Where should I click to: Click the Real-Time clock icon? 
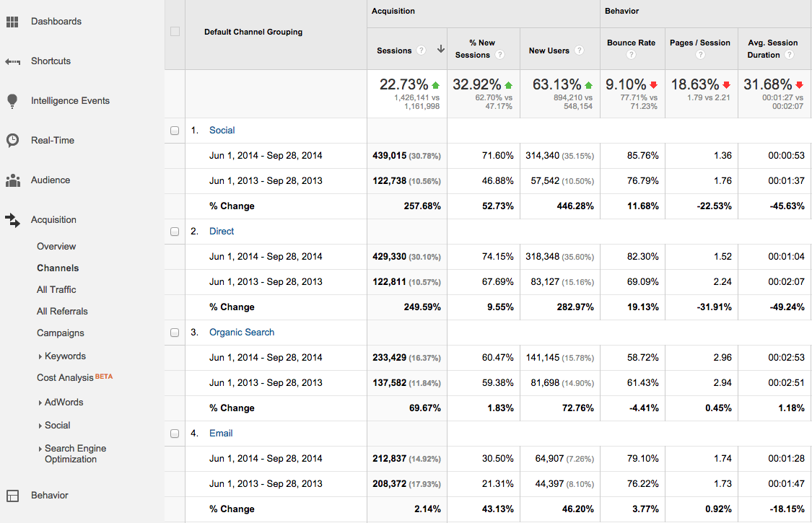[12, 141]
